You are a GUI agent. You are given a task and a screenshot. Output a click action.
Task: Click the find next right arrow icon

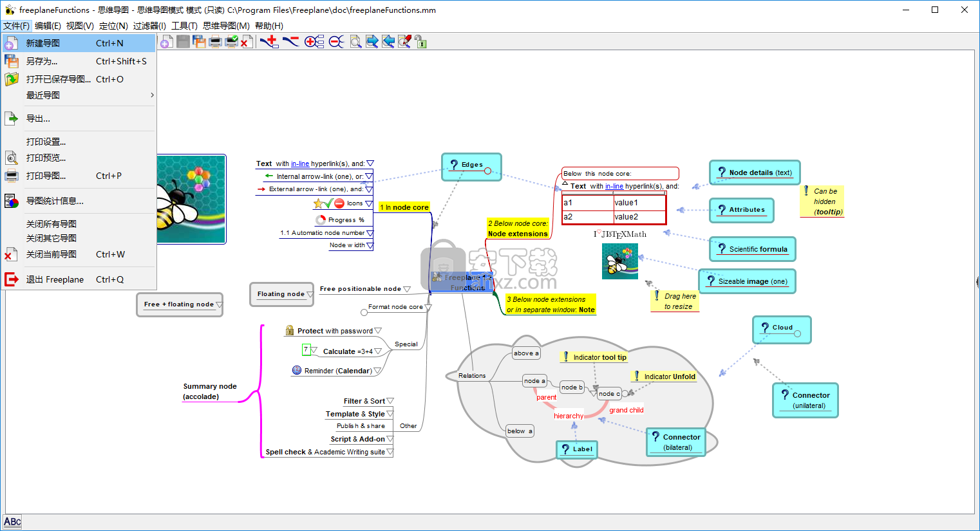pos(372,42)
